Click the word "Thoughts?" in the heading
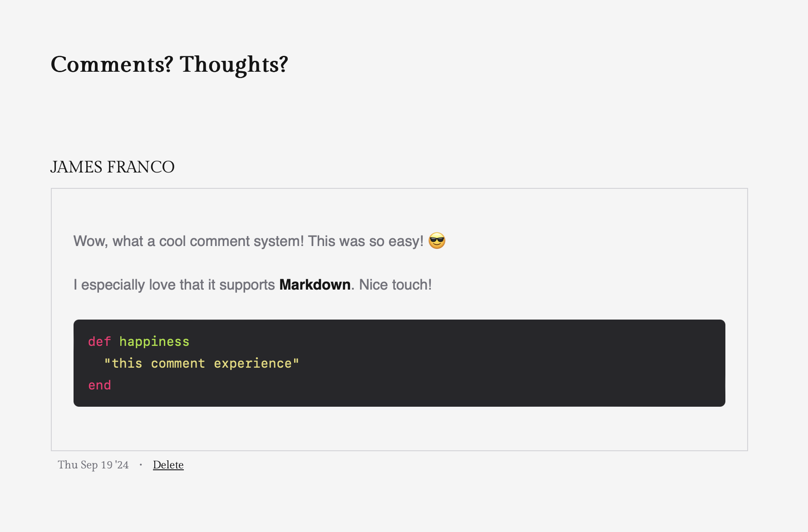Screen dimensions: 808x532 tap(234, 64)
